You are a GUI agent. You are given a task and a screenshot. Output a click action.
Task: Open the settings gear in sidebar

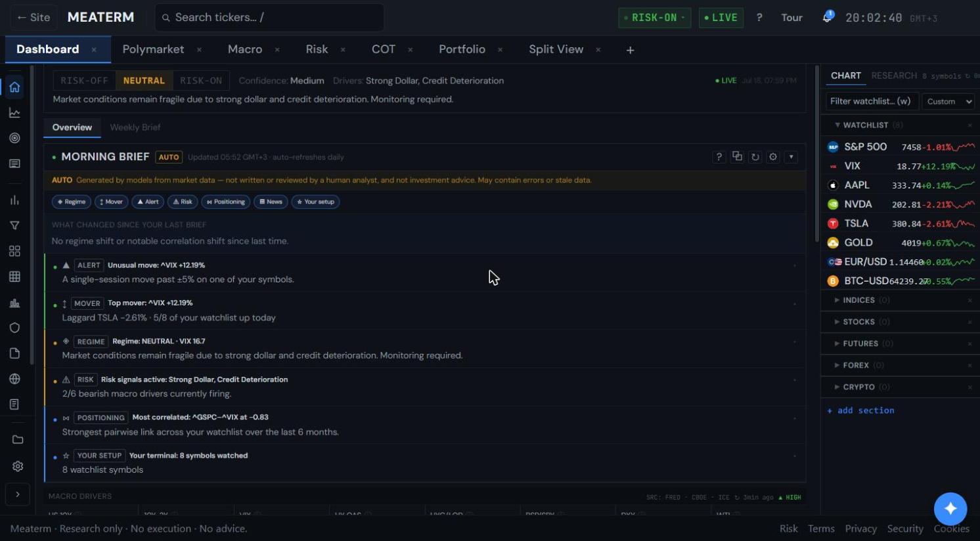pyautogui.click(x=18, y=466)
